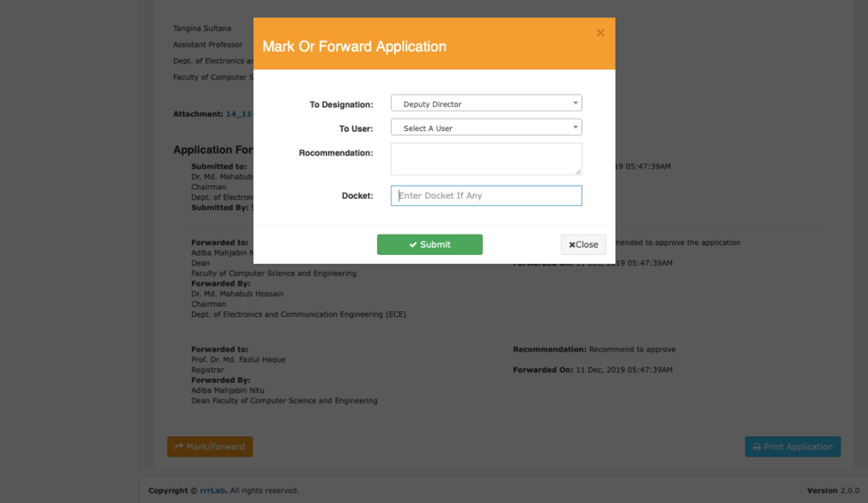The height and width of the screenshot is (503, 868).
Task: Click the Mark/Forward button
Action: (210, 447)
